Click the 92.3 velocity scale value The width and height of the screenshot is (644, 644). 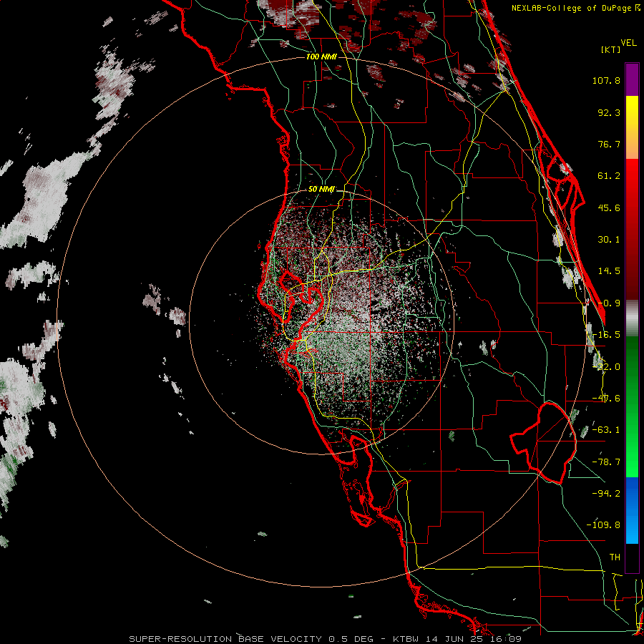pos(609,112)
